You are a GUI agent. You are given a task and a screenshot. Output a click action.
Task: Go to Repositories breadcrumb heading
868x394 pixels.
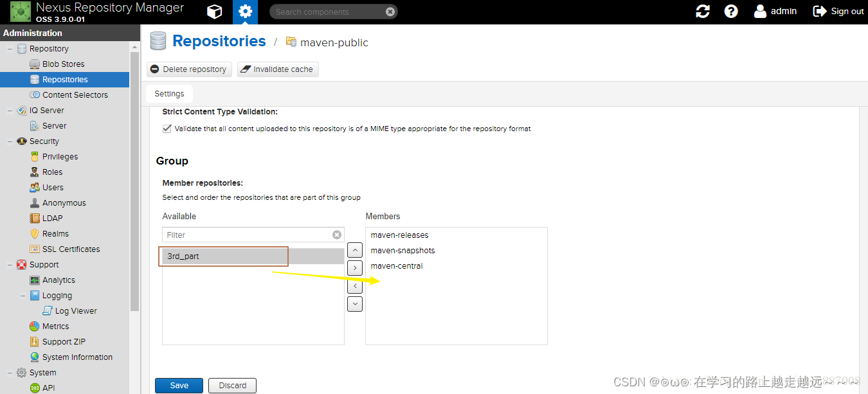pos(219,41)
